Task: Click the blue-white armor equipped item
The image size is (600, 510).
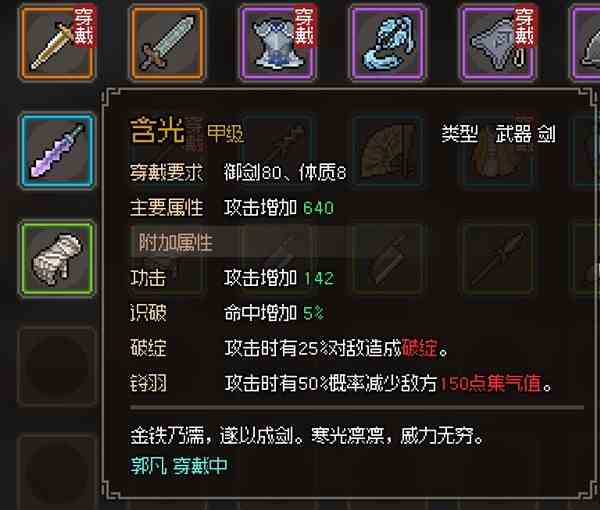Action: [278, 42]
